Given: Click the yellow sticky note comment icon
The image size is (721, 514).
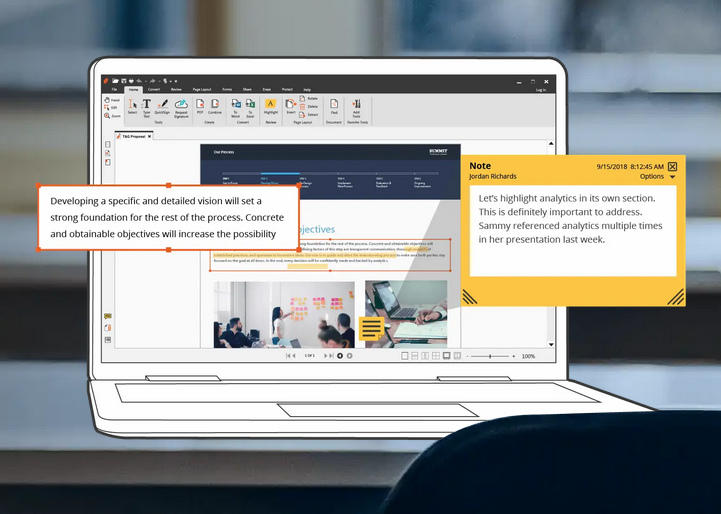Looking at the screenshot, I should tap(371, 327).
